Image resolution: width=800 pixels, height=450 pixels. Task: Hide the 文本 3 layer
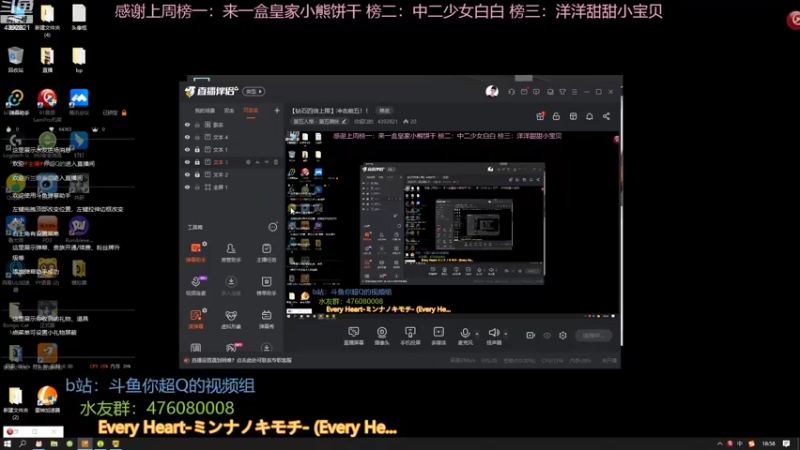187,162
